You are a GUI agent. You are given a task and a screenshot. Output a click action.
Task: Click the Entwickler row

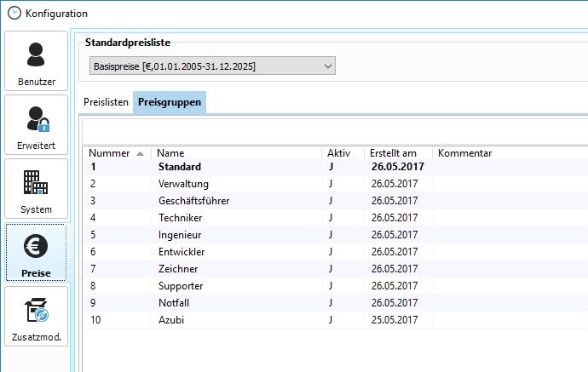(182, 252)
